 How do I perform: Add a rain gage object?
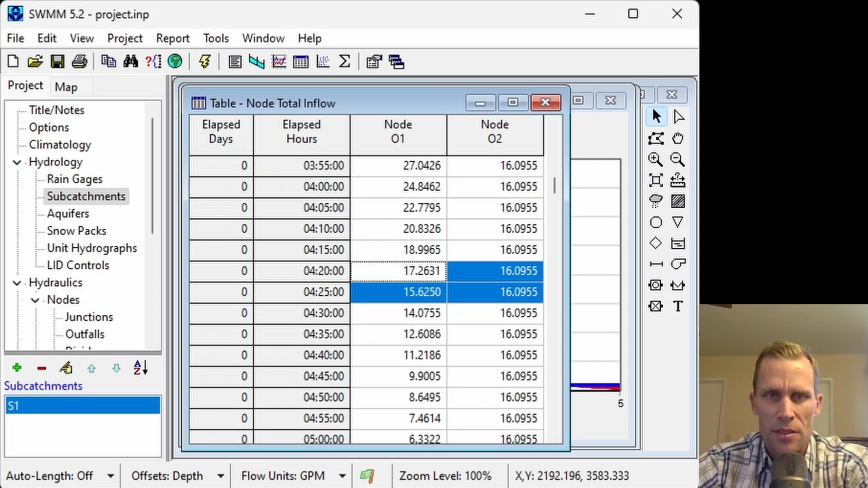pos(656,201)
